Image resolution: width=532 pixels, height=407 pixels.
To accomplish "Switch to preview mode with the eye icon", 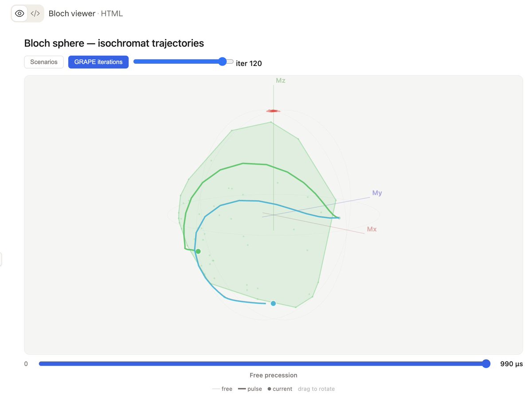I will click(x=20, y=13).
